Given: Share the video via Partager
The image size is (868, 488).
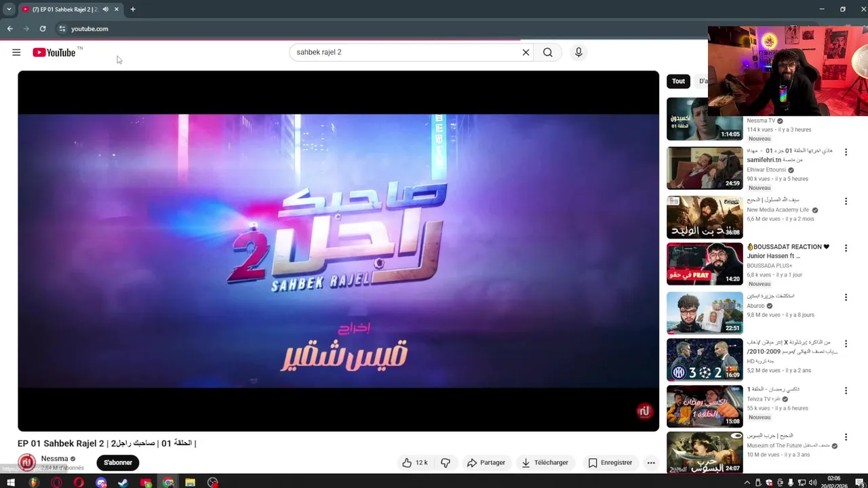Looking at the screenshot, I should [486, 462].
